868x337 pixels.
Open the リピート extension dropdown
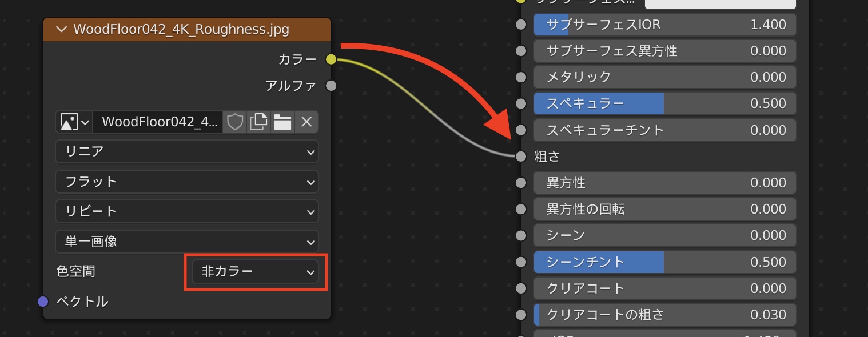point(187,211)
